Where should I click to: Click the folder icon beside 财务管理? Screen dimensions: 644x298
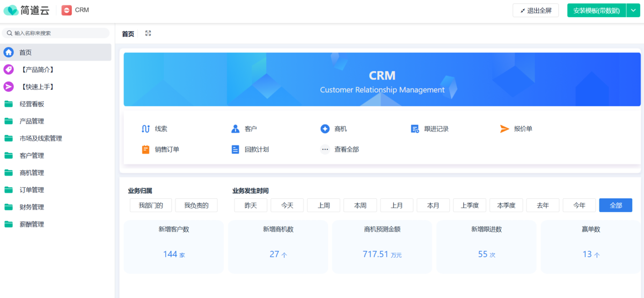click(x=9, y=207)
